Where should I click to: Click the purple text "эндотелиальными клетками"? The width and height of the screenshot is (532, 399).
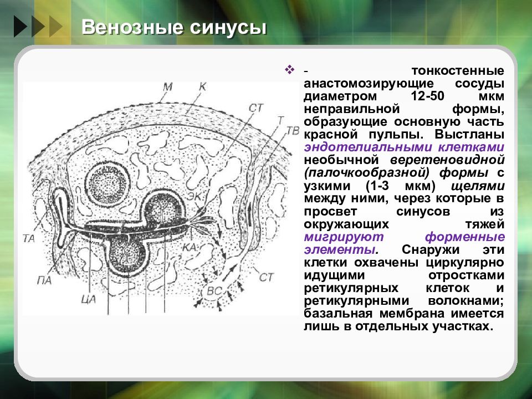(x=404, y=147)
